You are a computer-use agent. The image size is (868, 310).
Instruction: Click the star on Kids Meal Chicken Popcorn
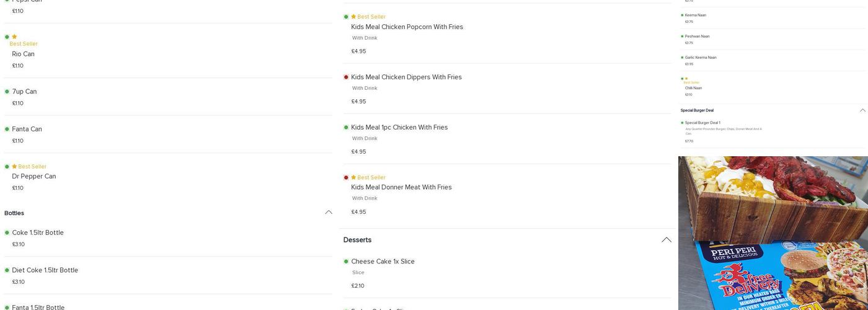[353, 17]
